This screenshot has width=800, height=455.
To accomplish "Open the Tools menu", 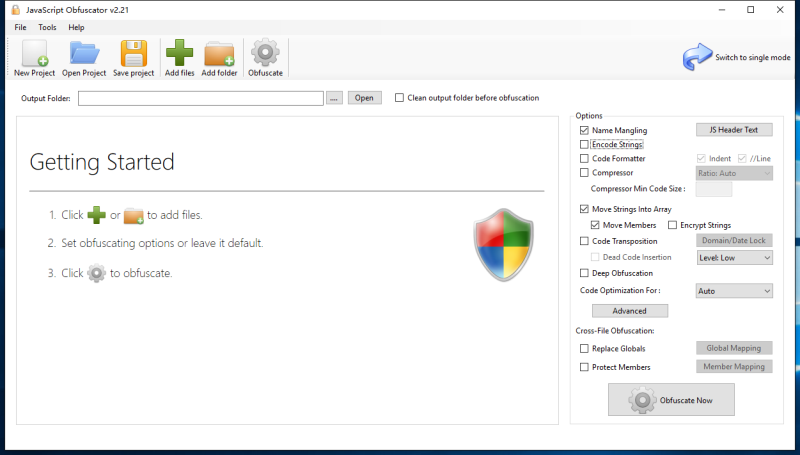I will click(47, 27).
